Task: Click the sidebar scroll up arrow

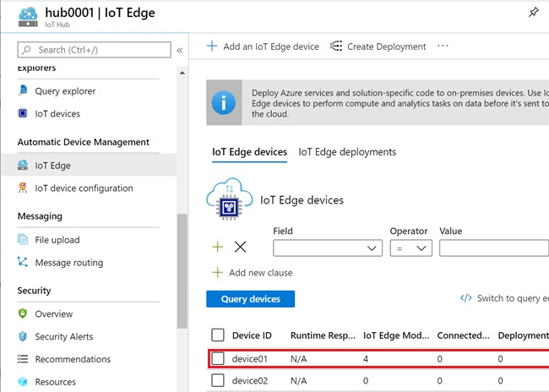Action: tap(182, 73)
